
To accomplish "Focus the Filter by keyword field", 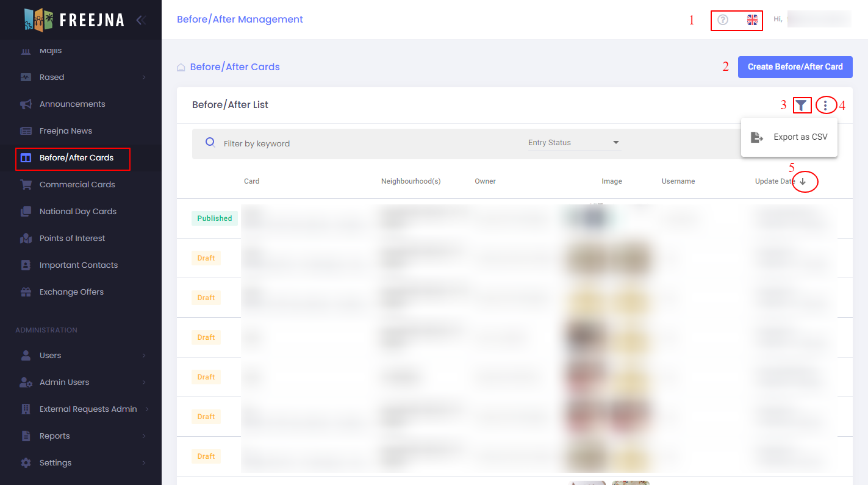I will [366, 144].
